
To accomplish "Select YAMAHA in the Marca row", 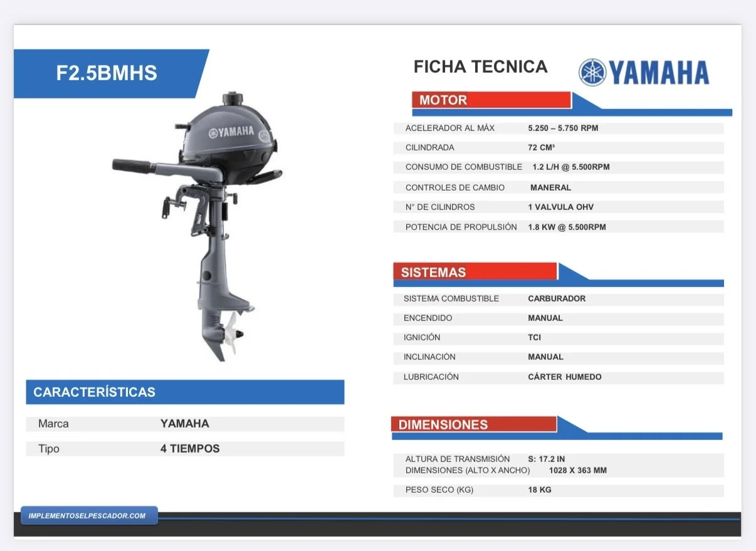I will (185, 424).
